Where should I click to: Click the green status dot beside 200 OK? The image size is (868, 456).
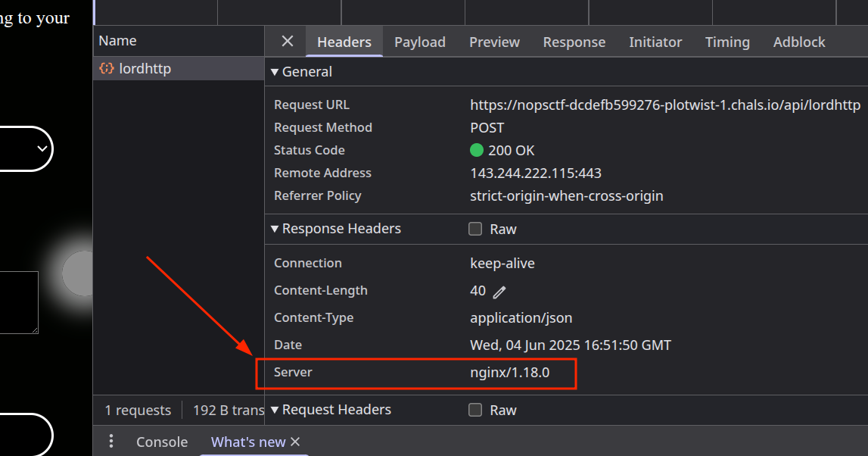pyautogui.click(x=476, y=150)
